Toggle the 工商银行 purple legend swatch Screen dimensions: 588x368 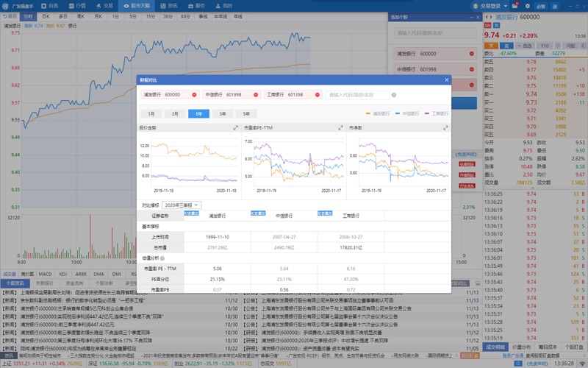pos(428,114)
